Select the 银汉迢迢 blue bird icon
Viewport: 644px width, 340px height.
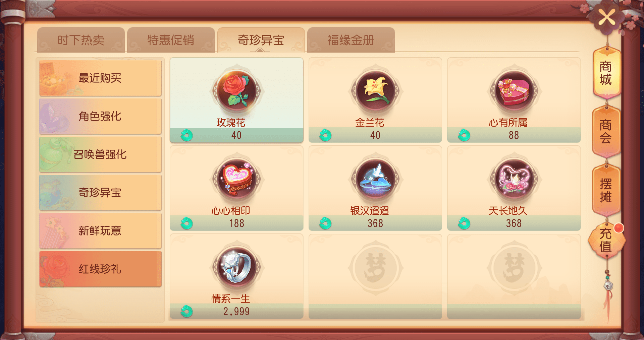(x=375, y=179)
